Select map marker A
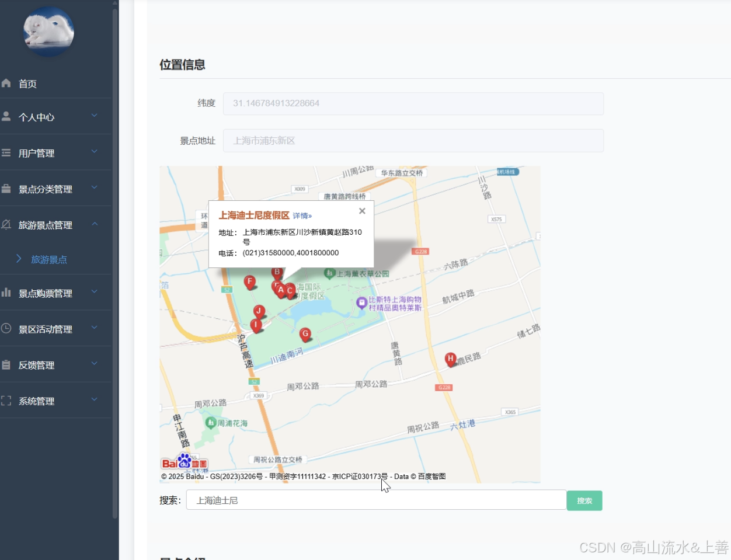The width and height of the screenshot is (731, 560). (281, 290)
